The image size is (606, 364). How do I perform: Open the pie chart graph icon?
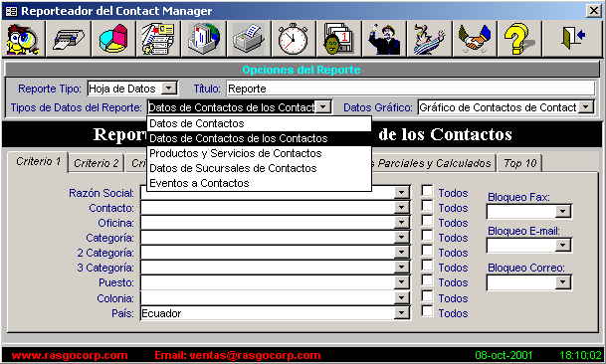click(113, 39)
